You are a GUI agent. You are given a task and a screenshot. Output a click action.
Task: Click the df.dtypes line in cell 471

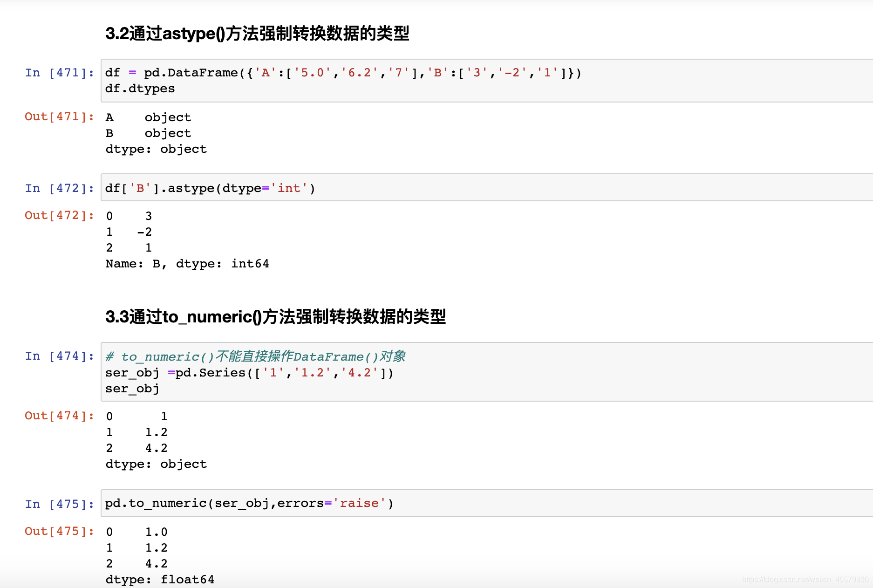pos(140,89)
